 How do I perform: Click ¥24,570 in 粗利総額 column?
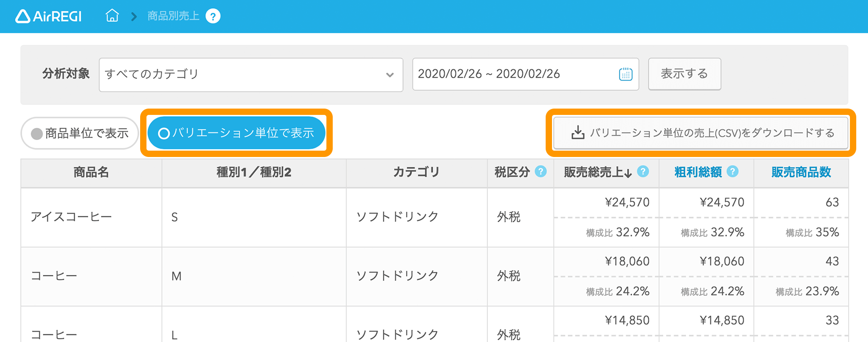722,202
